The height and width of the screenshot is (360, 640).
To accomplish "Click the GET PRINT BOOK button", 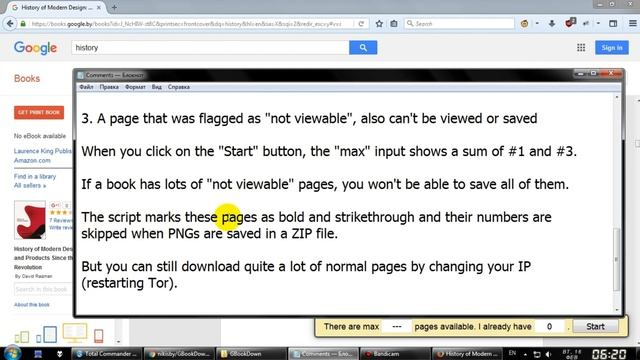I will (39, 112).
